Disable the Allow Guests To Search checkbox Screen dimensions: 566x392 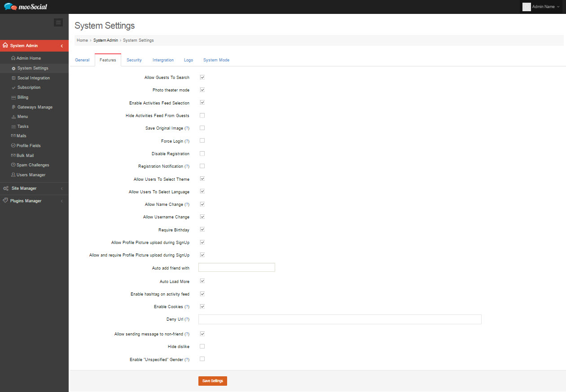(x=202, y=77)
